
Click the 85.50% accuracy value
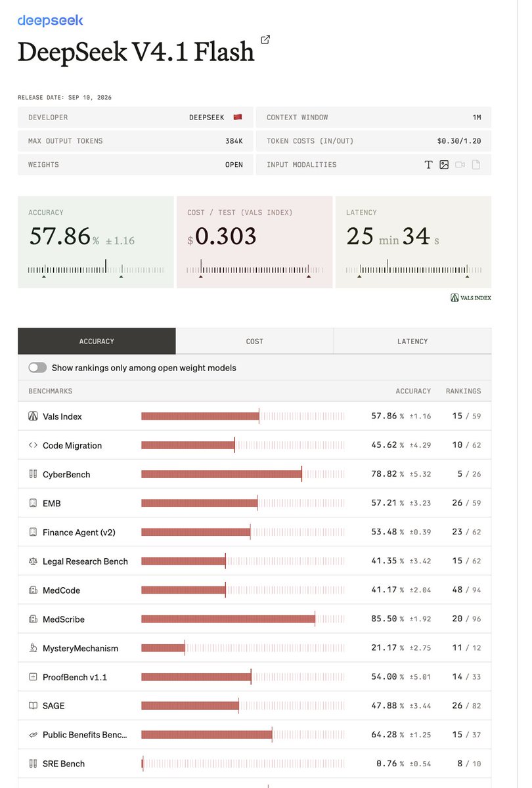point(388,619)
